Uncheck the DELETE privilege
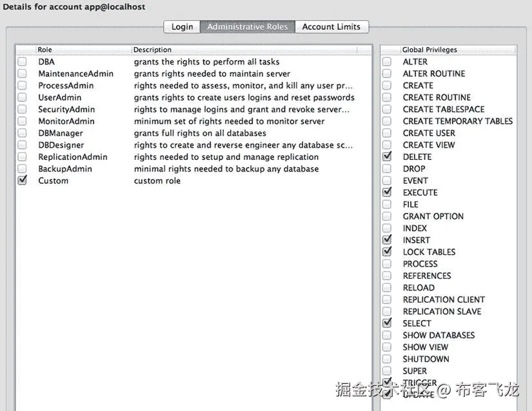The height and width of the screenshot is (411, 532). (x=387, y=156)
